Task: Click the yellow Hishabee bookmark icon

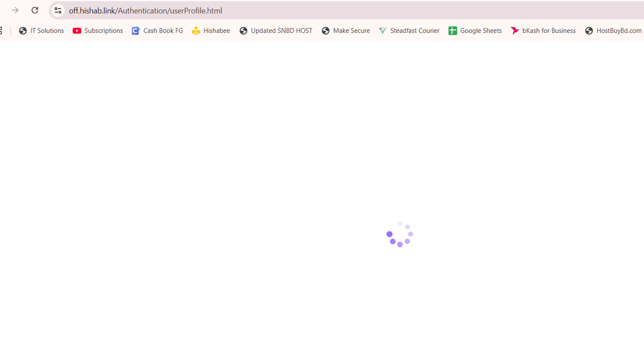Action: point(196,31)
